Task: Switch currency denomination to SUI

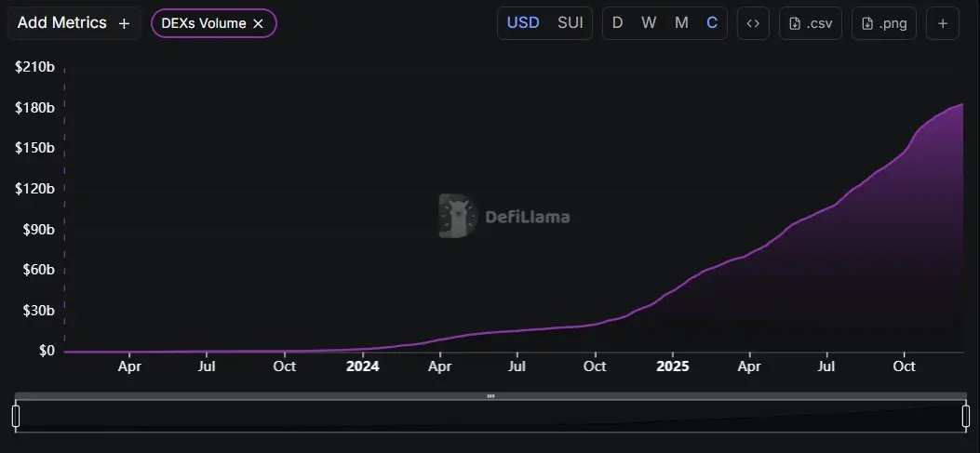Action: click(570, 23)
